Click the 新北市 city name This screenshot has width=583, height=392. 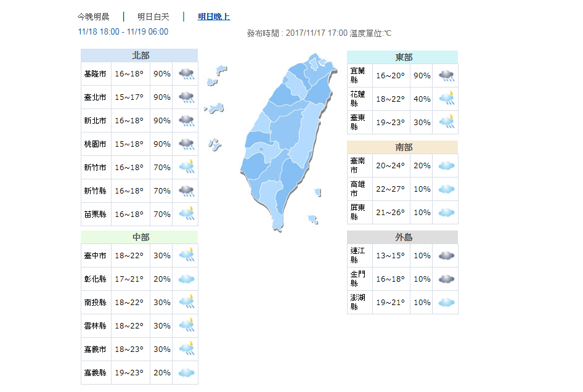(95, 121)
